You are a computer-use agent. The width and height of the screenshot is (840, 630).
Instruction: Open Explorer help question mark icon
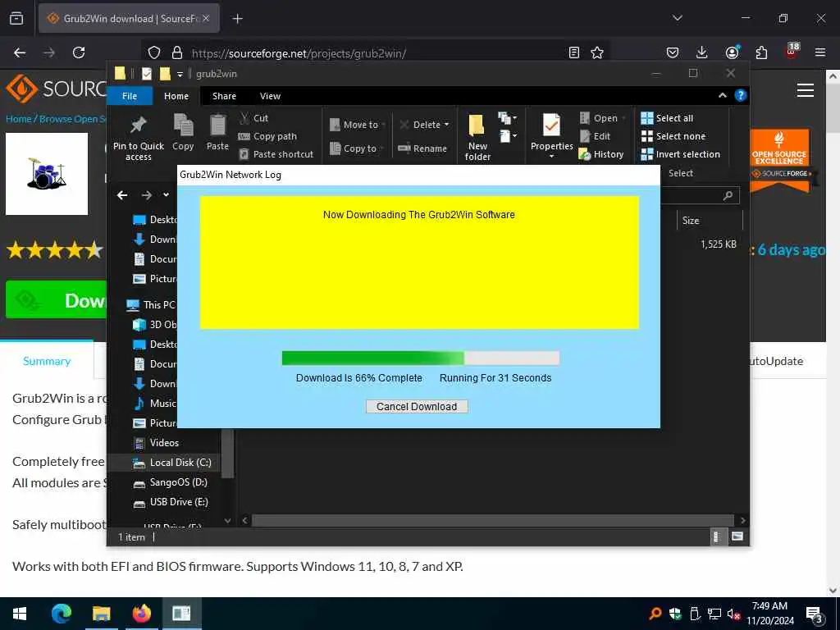pos(741,95)
